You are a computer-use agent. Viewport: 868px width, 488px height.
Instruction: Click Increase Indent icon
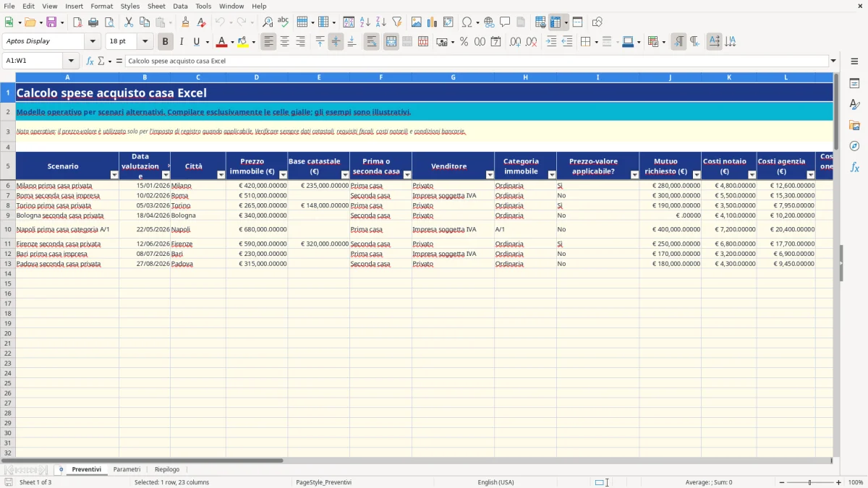click(x=551, y=42)
